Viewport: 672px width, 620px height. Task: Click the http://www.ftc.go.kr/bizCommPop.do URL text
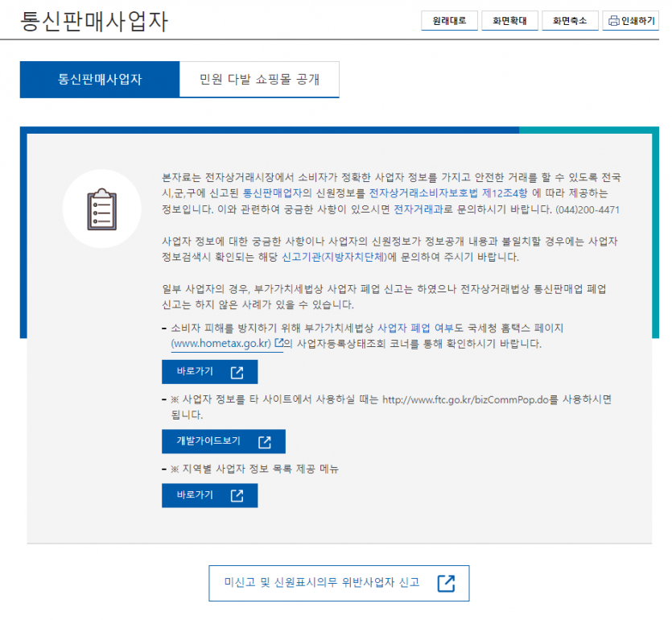point(465,400)
